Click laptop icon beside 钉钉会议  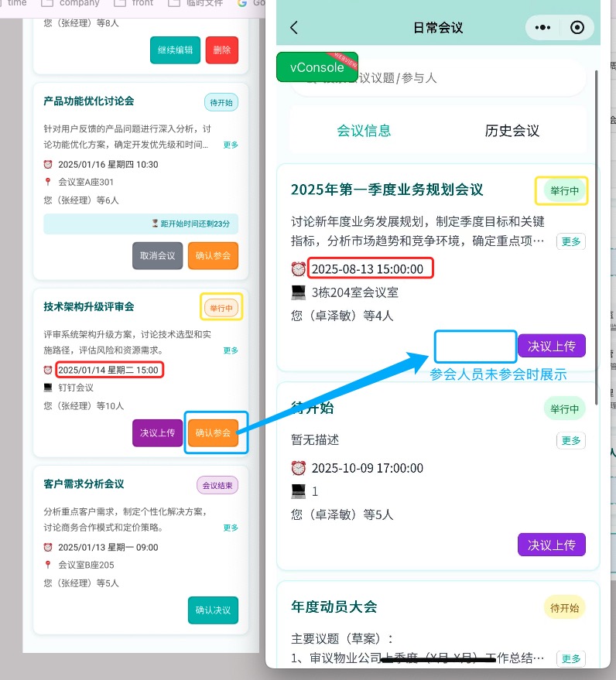pyautogui.click(x=48, y=388)
